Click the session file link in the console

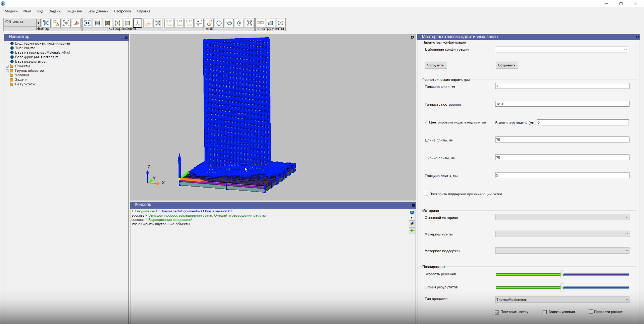194,211
